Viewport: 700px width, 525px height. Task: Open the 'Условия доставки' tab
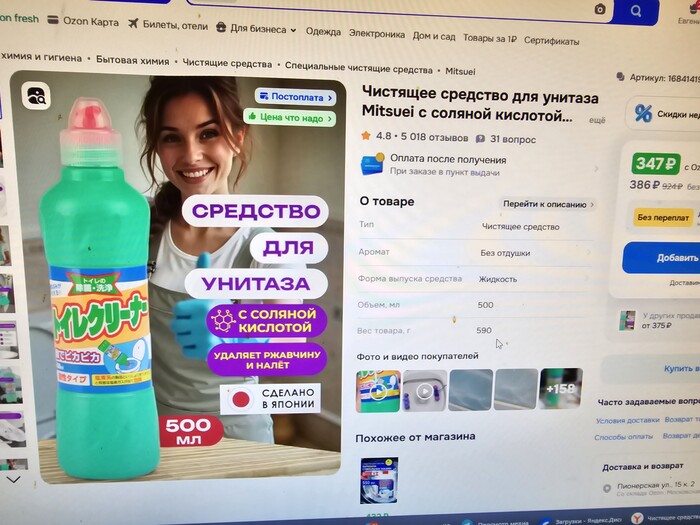(x=627, y=420)
